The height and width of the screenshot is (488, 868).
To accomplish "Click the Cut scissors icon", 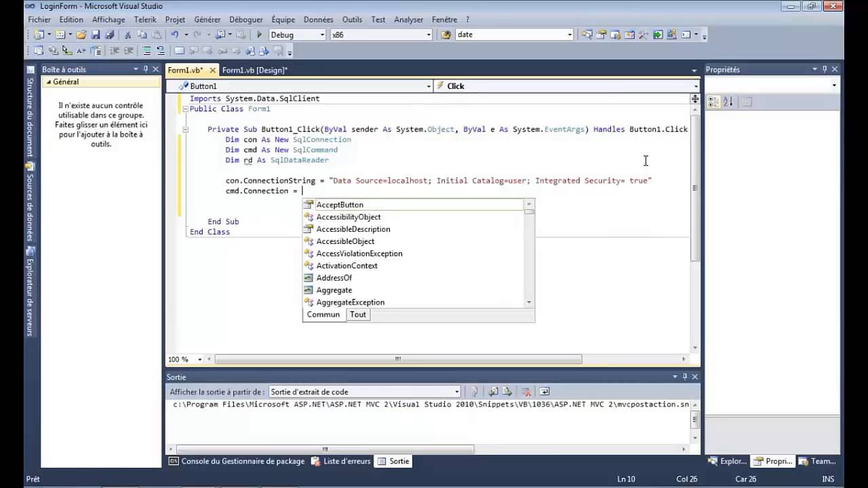I will tap(127, 35).
